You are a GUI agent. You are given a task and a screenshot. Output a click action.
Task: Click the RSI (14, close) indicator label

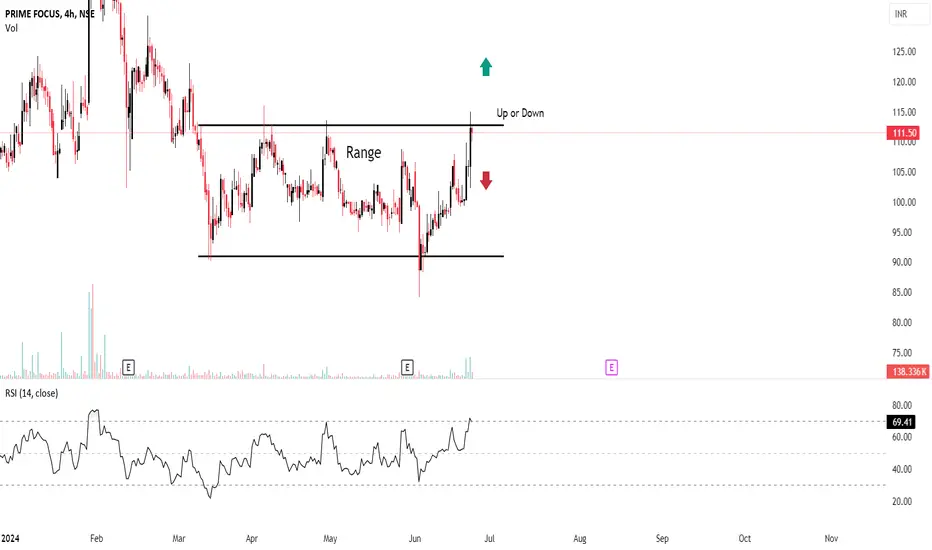[x=32, y=393]
